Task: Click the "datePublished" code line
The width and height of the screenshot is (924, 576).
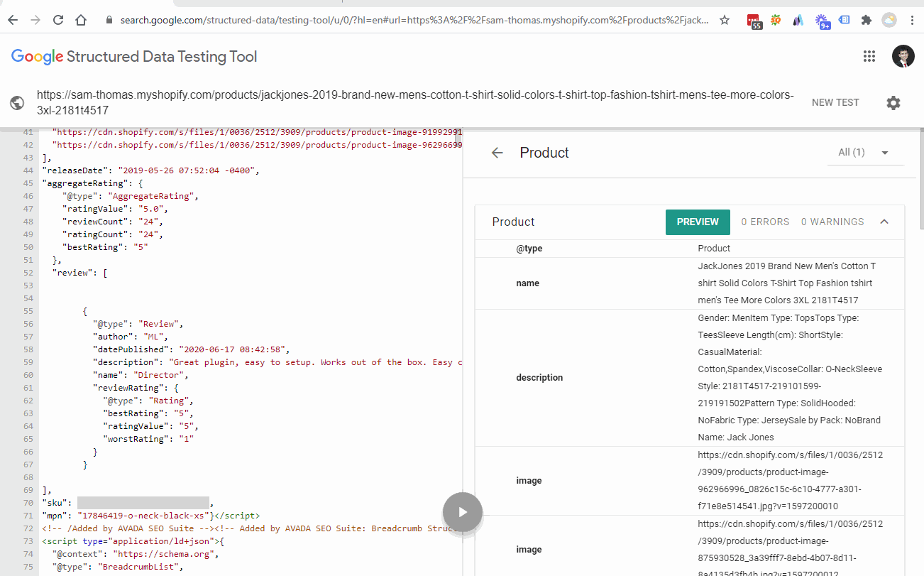Action: (192, 349)
